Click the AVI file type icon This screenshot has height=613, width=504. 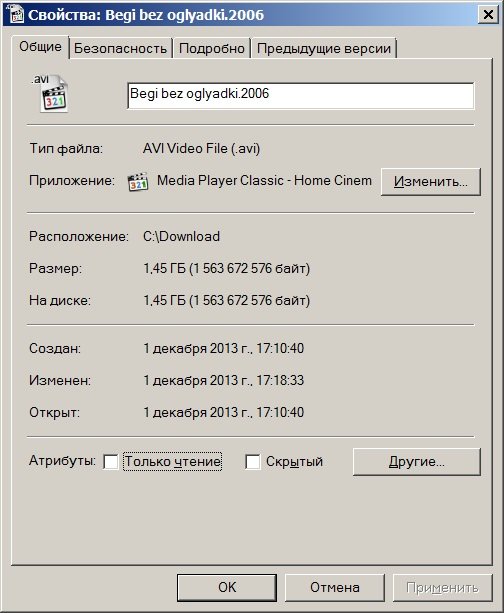(50, 93)
